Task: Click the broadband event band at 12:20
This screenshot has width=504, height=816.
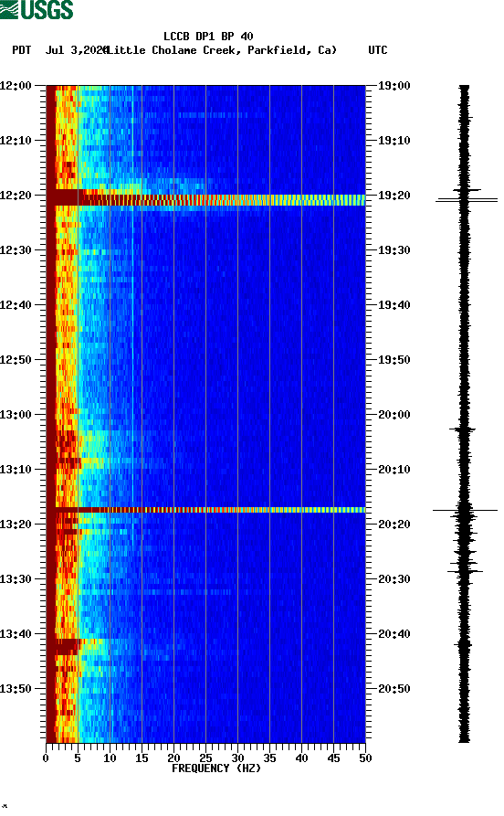Action: coord(206,199)
